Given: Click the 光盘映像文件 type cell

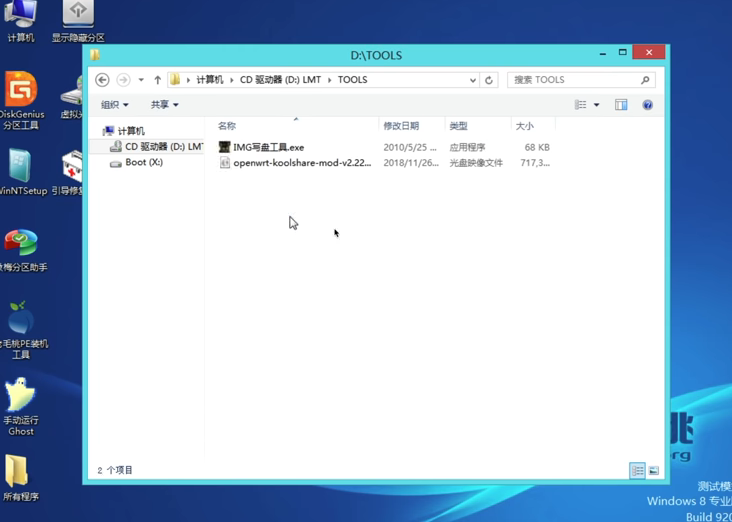Looking at the screenshot, I should 476,163.
